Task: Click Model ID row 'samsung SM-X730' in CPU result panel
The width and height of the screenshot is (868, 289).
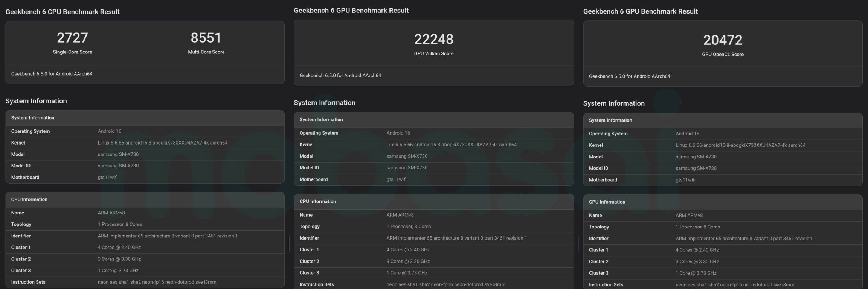Action: 118,166
